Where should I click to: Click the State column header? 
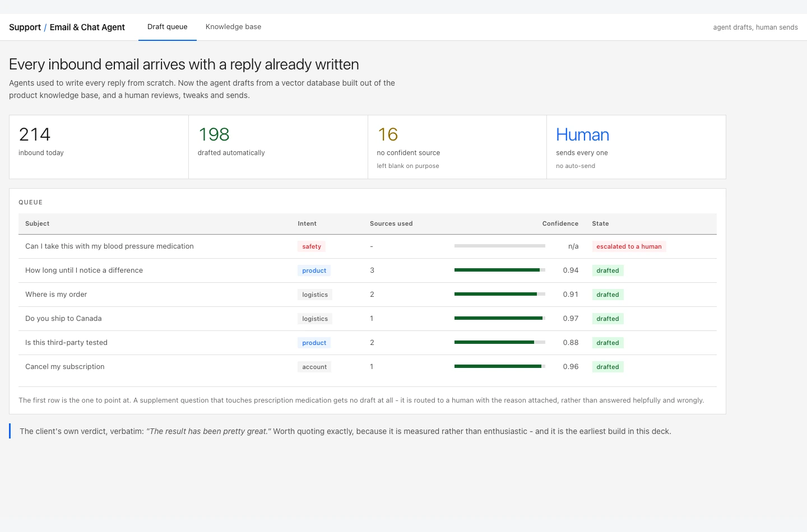tap(600, 223)
